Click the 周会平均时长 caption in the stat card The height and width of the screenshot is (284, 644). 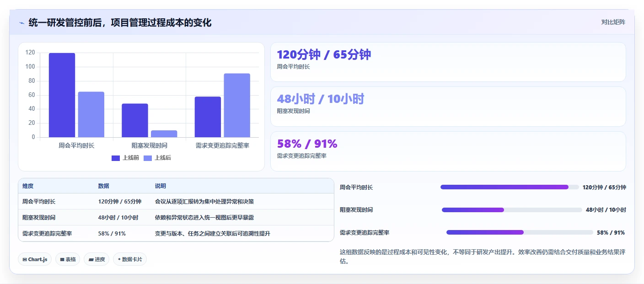[293, 67]
